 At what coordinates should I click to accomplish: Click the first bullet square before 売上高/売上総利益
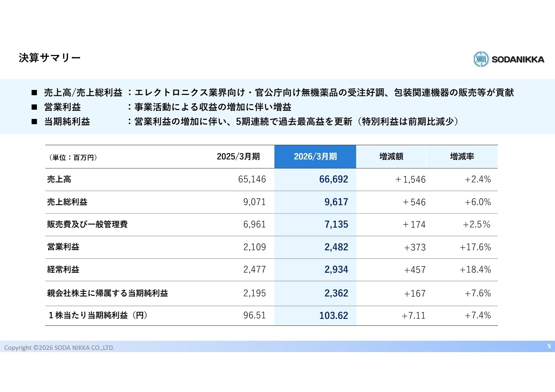point(34,93)
